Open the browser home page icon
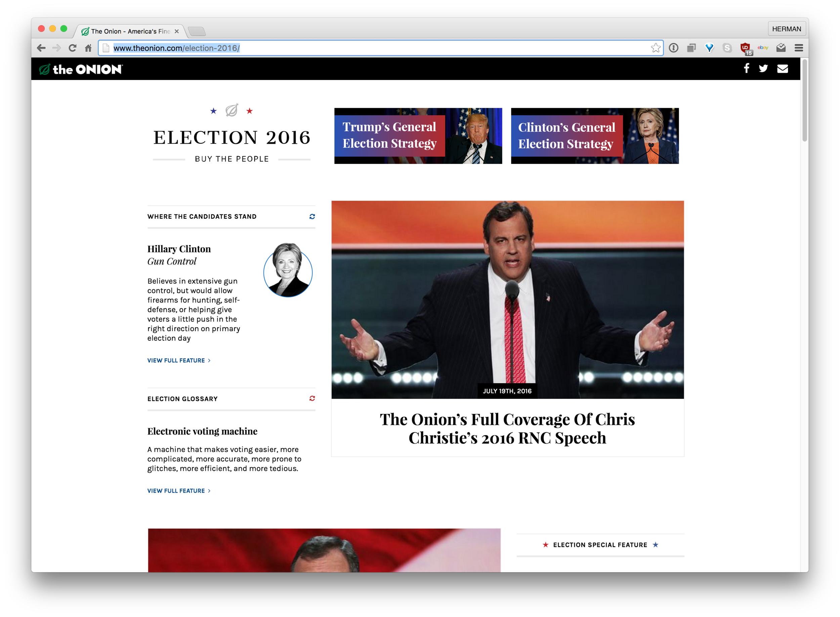Screen dimensions: 840x617 (x=88, y=48)
